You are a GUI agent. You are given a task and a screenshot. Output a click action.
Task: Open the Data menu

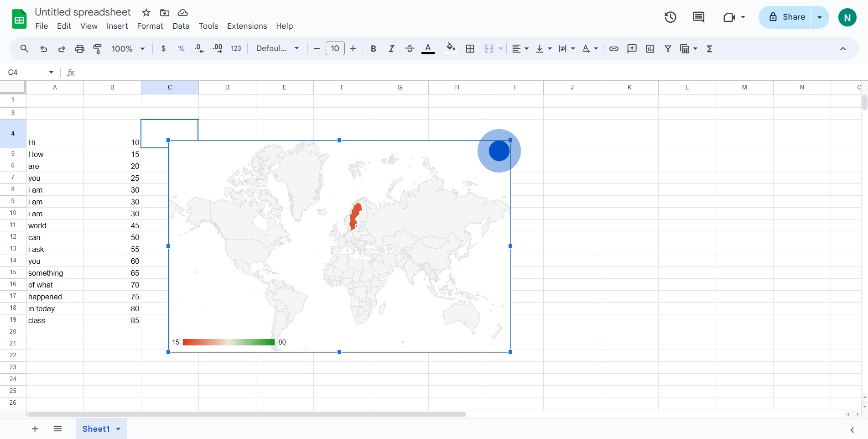[181, 26]
